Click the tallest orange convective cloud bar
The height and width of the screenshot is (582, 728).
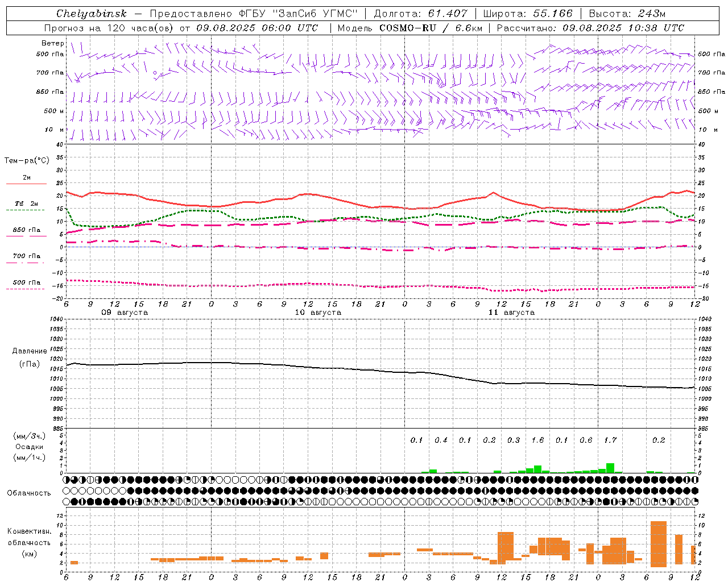pyautogui.click(x=659, y=544)
